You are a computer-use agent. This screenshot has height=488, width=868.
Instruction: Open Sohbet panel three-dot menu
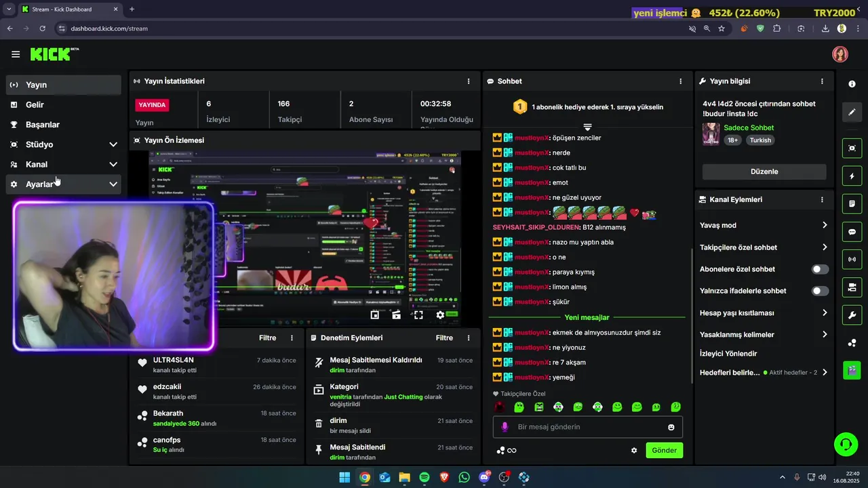point(681,81)
